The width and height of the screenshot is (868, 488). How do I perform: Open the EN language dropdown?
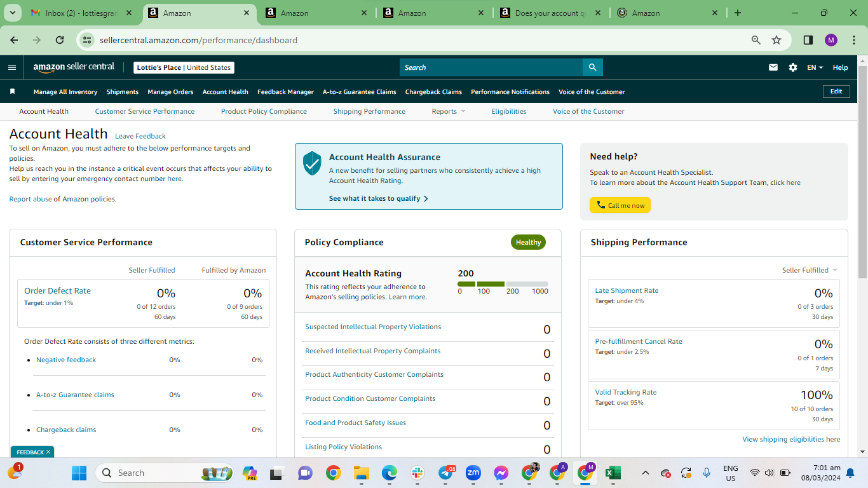coord(815,67)
